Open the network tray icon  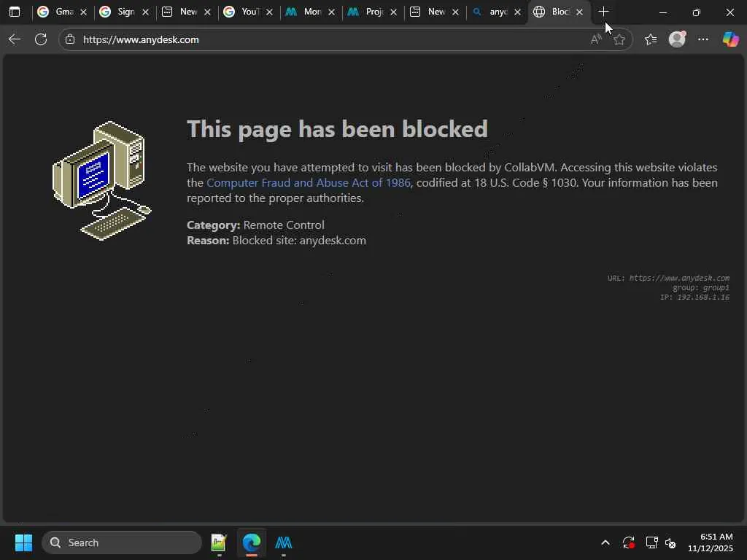(x=651, y=542)
